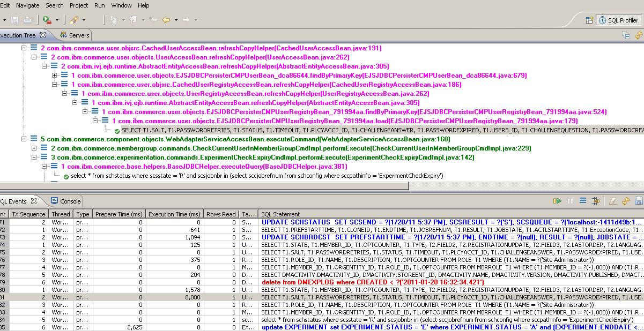The image size is (644, 331).
Task: Select the SELECT T1.SALT tree statement
Action: tap(382, 130)
